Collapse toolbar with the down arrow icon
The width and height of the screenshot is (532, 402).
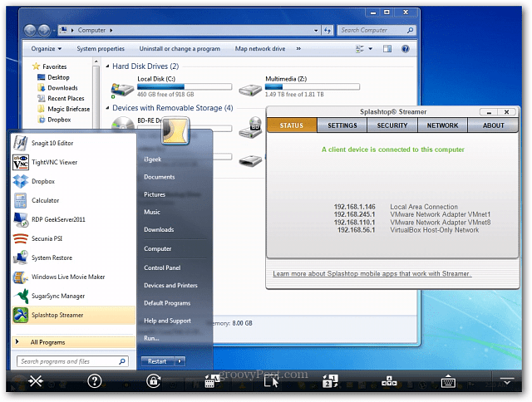[507, 381]
